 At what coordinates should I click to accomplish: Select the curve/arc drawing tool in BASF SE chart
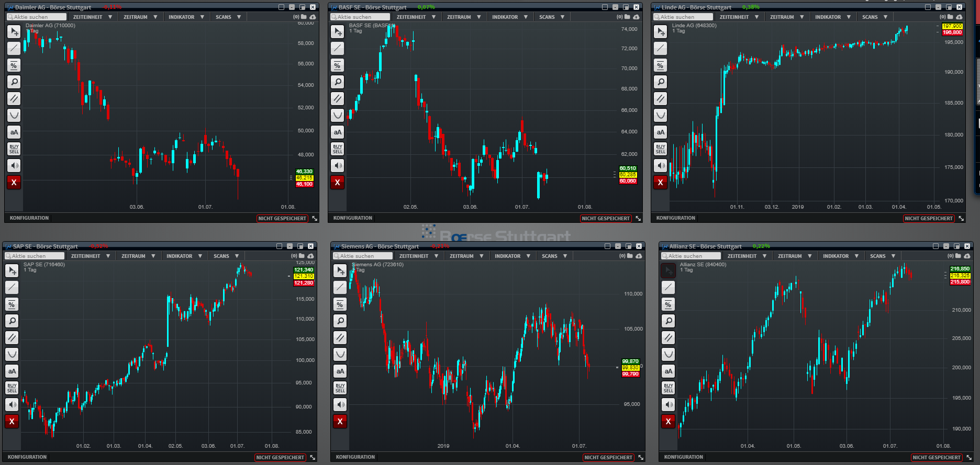click(x=338, y=115)
